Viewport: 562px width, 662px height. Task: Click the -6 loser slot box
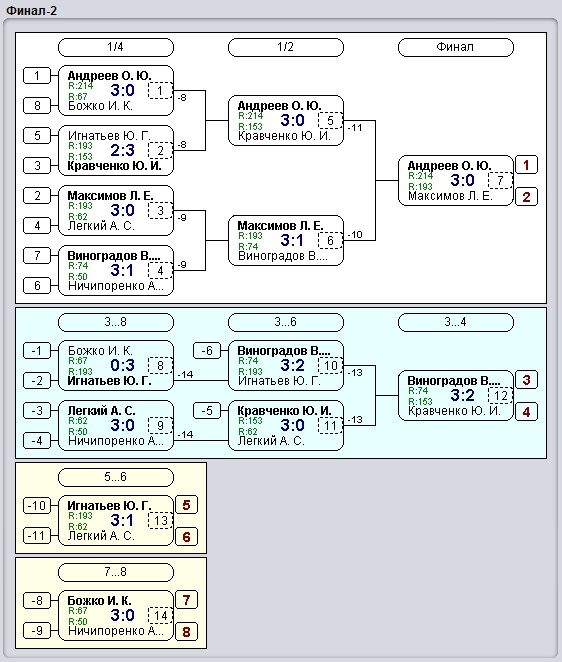coord(206,350)
